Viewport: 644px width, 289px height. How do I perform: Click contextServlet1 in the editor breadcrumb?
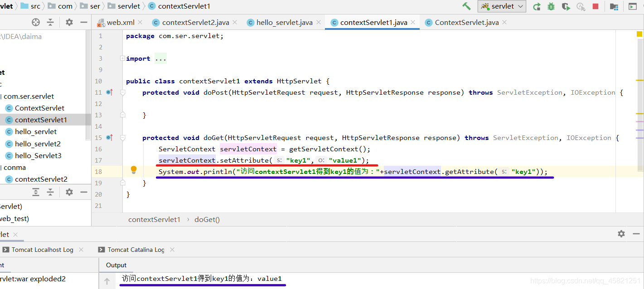(x=154, y=219)
